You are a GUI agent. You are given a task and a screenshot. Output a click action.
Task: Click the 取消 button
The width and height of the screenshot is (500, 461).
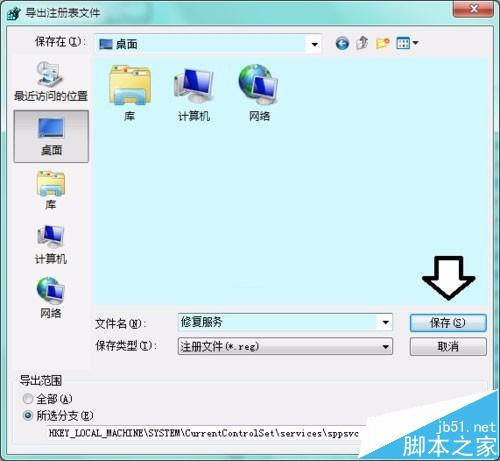(448, 347)
